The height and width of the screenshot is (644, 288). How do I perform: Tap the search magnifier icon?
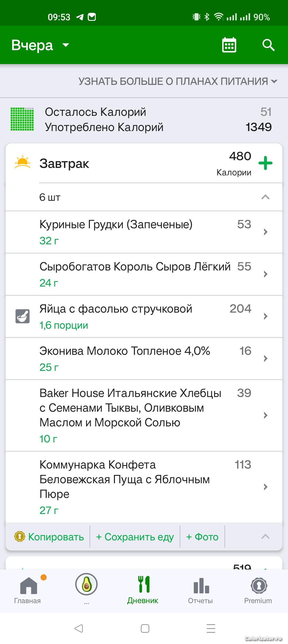tap(268, 45)
